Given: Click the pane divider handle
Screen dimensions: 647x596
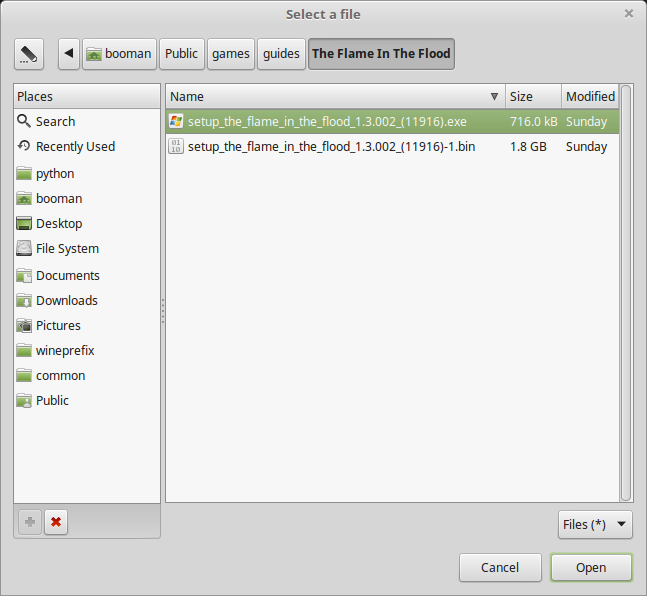Looking at the screenshot, I should pos(163,311).
